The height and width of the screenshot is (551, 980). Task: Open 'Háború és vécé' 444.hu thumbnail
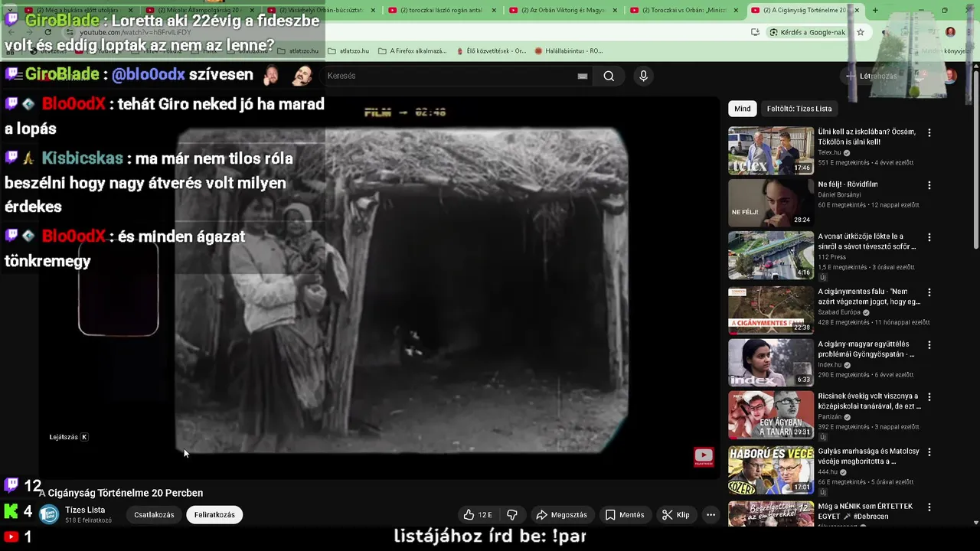coord(771,470)
